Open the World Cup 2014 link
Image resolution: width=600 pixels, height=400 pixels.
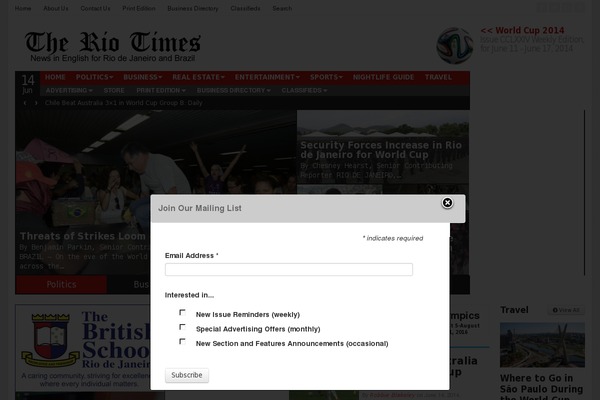point(522,30)
